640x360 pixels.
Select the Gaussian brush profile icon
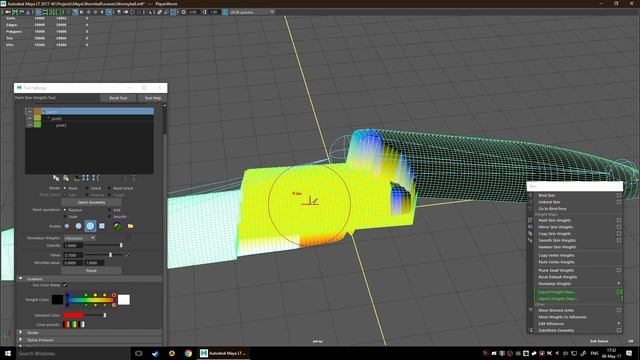(x=67, y=226)
